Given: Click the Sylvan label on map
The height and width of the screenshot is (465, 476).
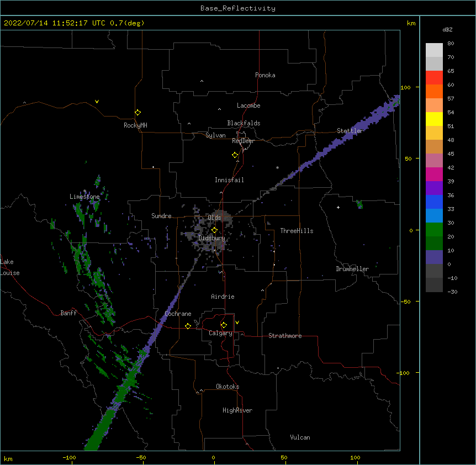Looking at the screenshot, I should 215,135.
